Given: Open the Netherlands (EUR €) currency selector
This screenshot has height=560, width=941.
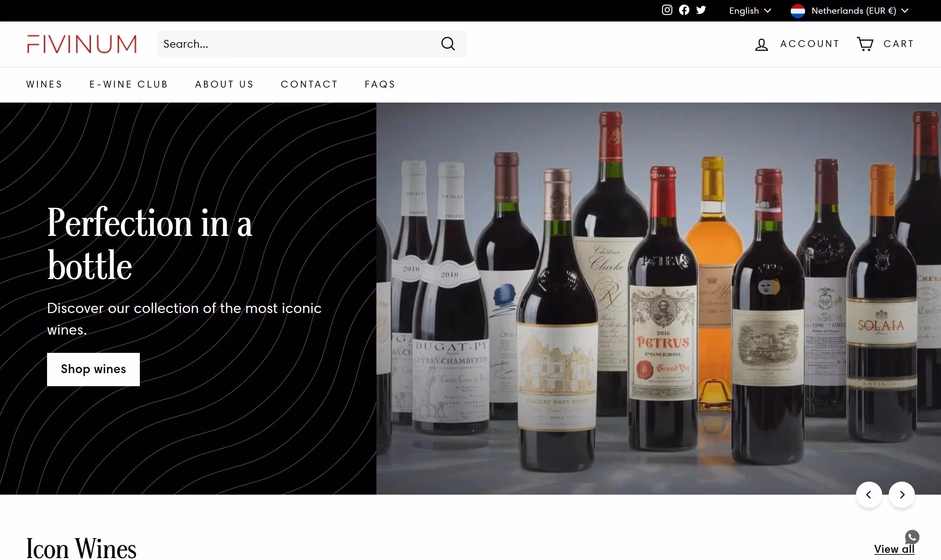Looking at the screenshot, I should 850,11.
